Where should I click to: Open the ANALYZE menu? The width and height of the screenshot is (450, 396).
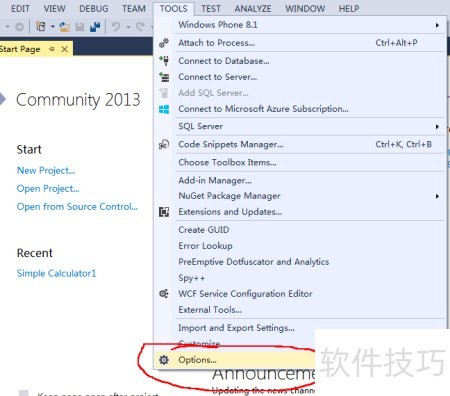pos(253,8)
